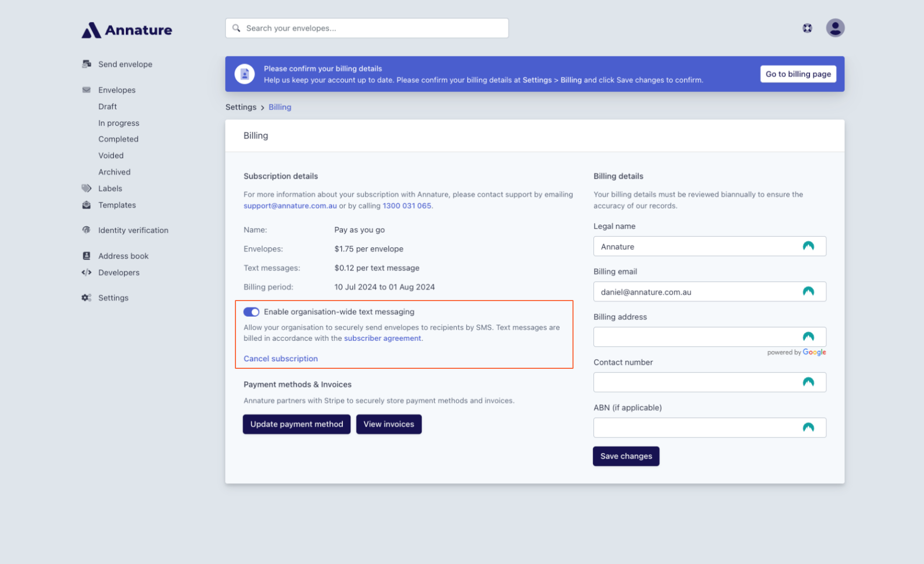Click the search magnifier icon
Screen dimensions: 924x564
point(236,28)
